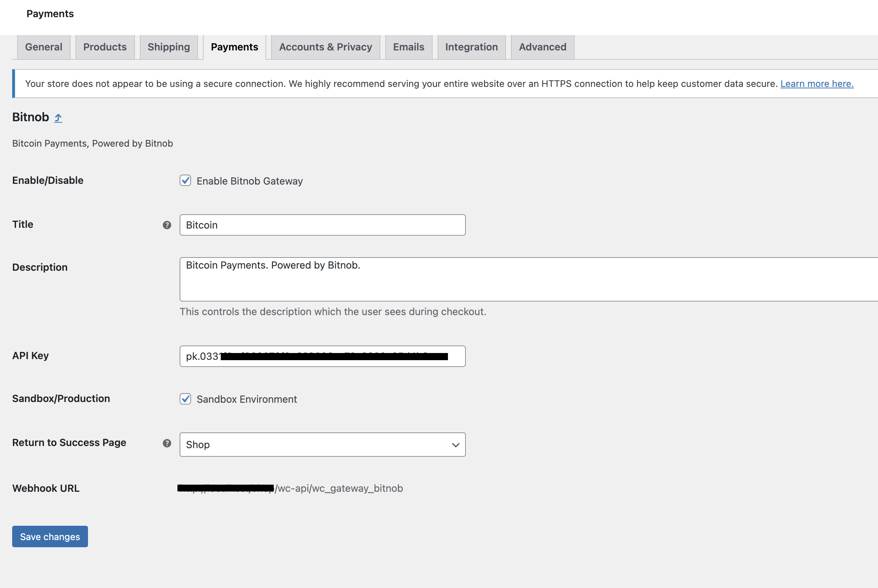This screenshot has width=878, height=588.
Task: Open the Return to Success Page dropdown
Action: tap(323, 444)
